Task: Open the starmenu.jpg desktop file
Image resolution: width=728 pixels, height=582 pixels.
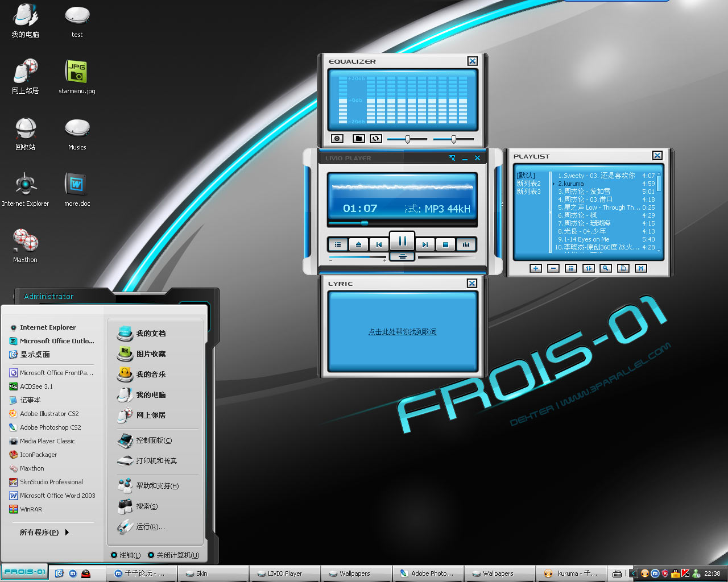Action: [77, 77]
